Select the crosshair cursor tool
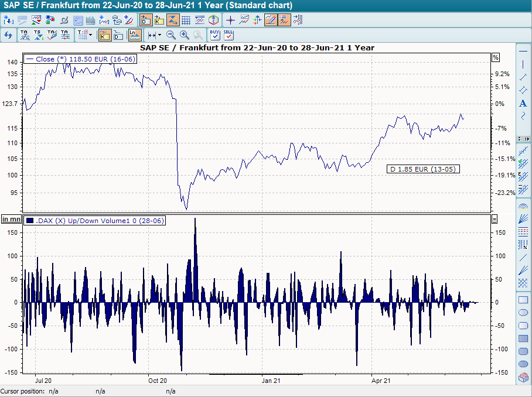 (231, 20)
